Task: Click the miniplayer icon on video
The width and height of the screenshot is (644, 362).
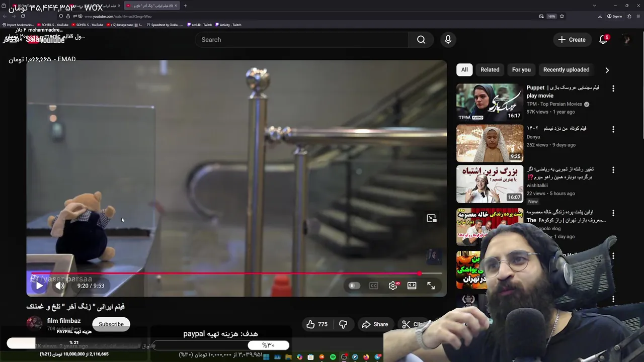Action: [432, 218]
